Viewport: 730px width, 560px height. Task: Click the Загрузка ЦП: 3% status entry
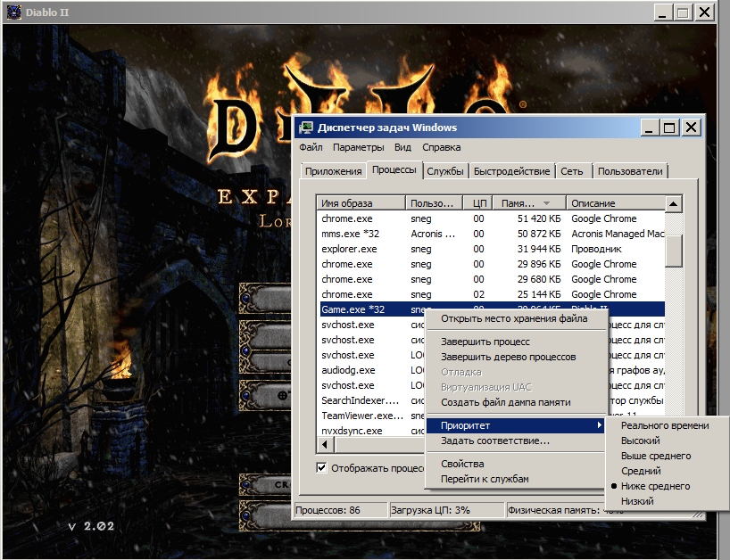click(446, 510)
